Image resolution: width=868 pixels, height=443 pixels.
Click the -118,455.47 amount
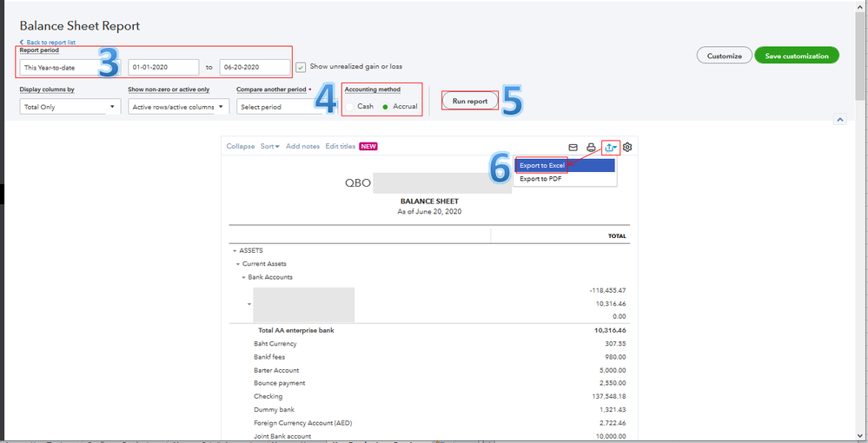(x=608, y=290)
